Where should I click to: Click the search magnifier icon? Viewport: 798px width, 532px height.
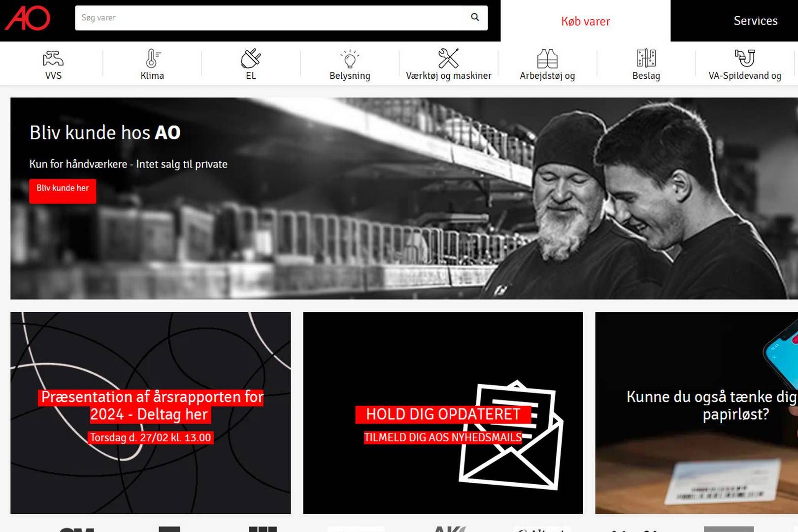pos(474,17)
